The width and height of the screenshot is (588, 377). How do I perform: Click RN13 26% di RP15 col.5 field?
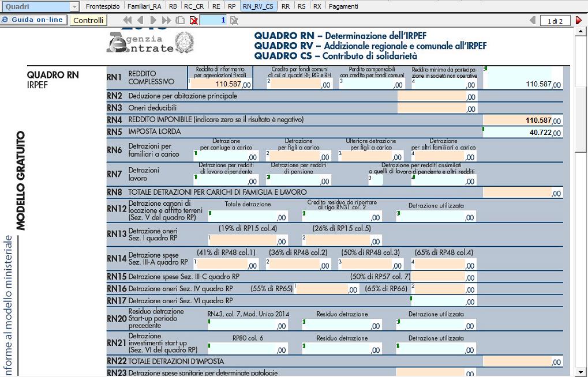point(342,240)
